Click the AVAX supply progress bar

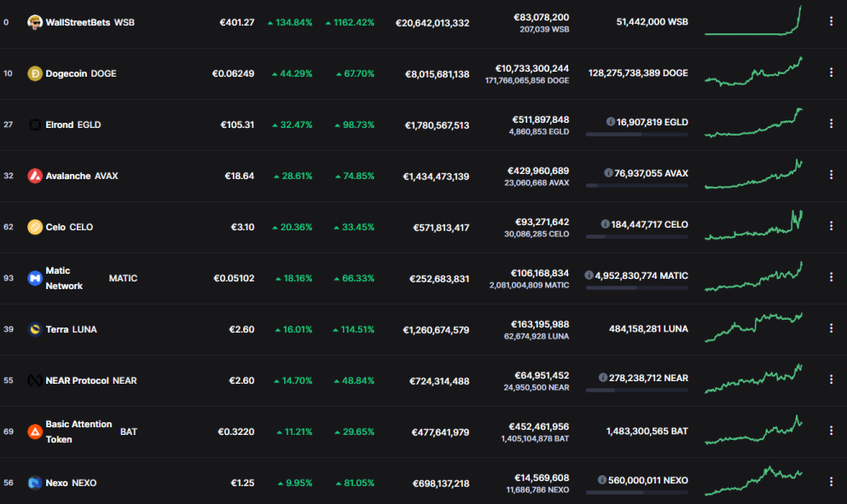pos(637,185)
